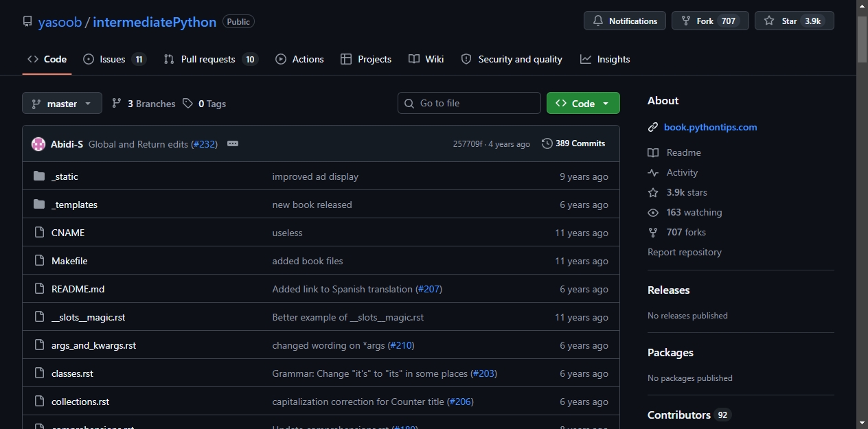This screenshot has height=429, width=868.
Task: Expand the master branch dropdown
Action: [62, 104]
